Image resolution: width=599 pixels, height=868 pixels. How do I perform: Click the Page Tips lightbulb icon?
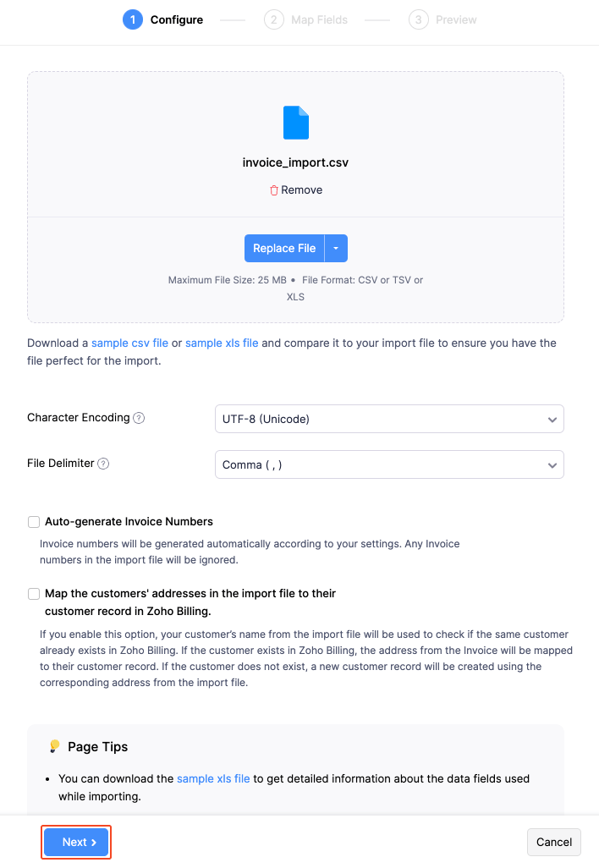54,746
